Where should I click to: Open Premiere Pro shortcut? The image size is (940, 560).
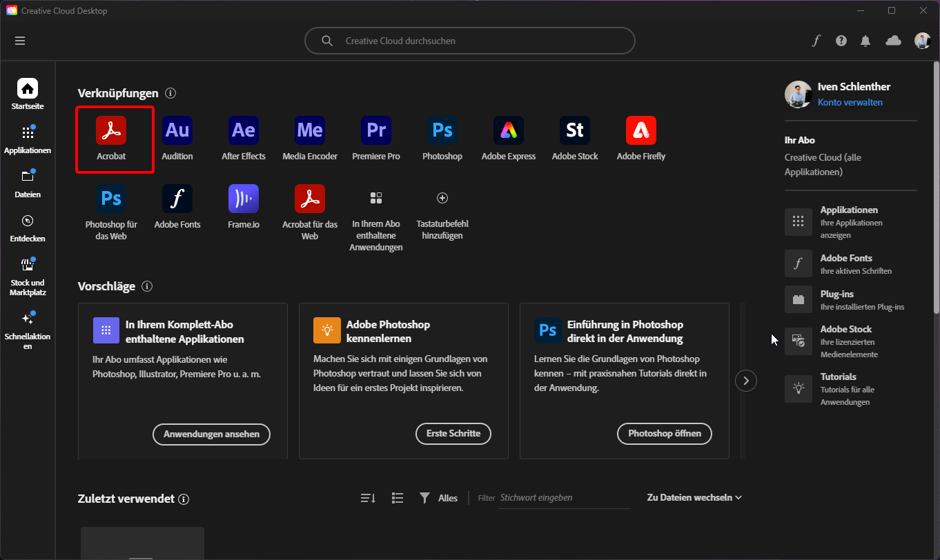376,130
